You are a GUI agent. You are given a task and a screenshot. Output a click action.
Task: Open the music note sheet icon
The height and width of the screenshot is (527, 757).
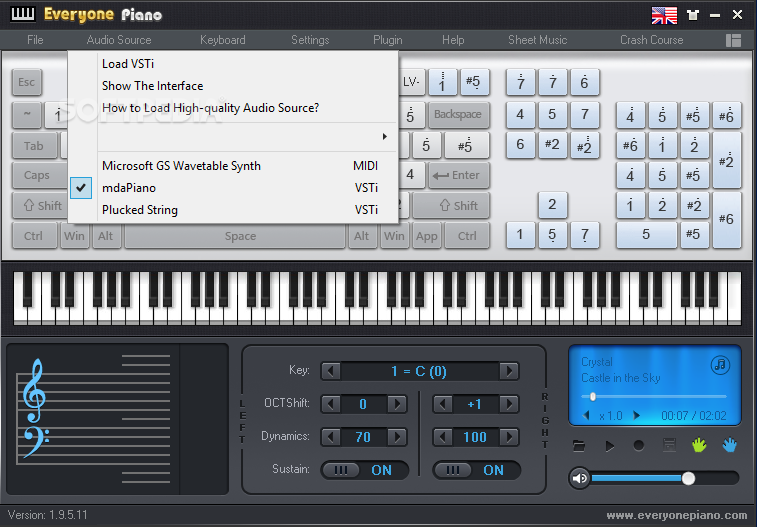pos(720,364)
